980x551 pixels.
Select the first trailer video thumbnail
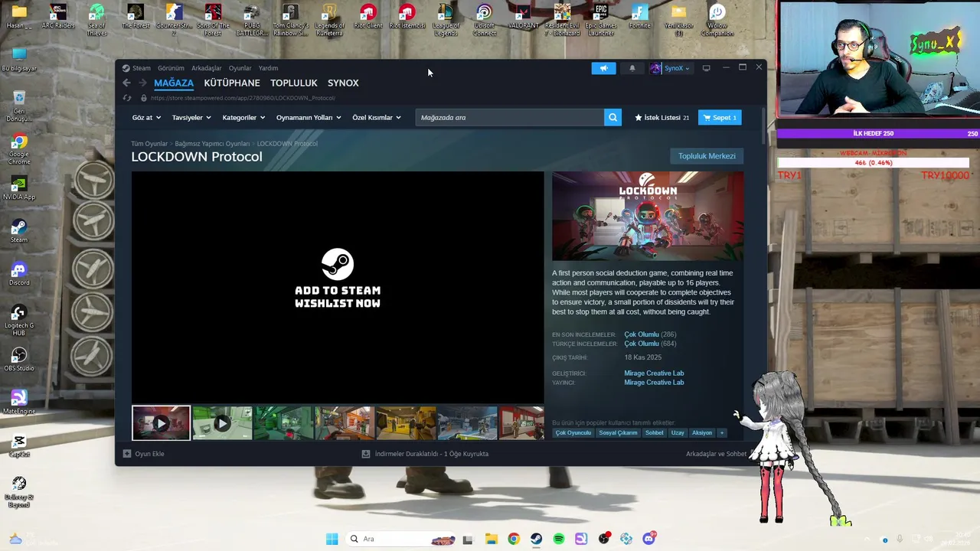[x=161, y=423]
